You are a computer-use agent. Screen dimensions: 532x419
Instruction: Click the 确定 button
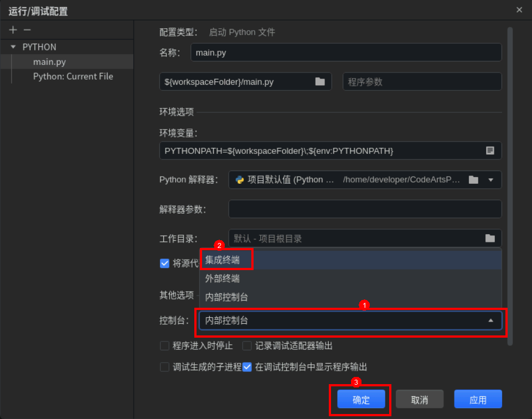click(x=361, y=399)
